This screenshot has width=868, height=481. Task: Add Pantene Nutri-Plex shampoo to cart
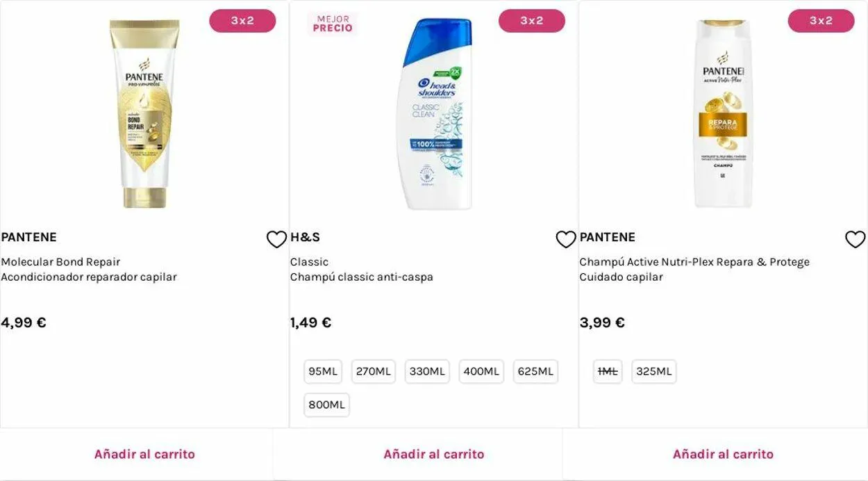[x=723, y=455]
